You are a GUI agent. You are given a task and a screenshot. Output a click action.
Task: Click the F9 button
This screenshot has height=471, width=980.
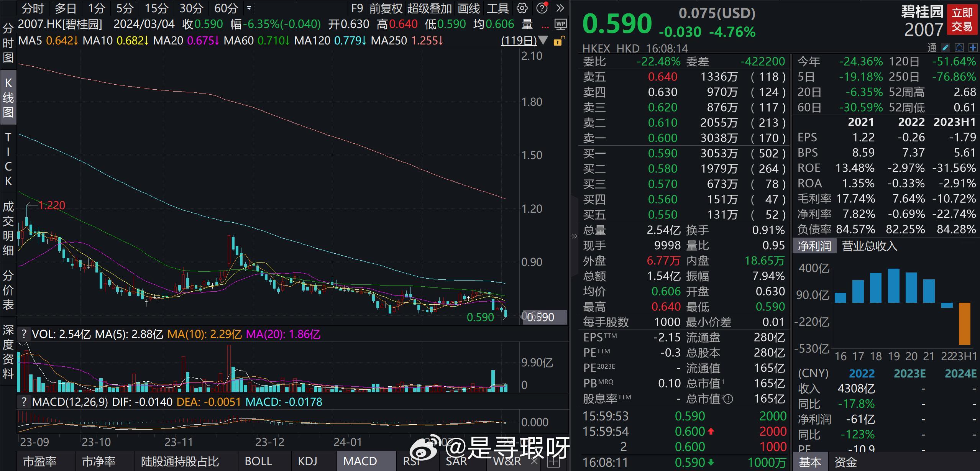[357, 8]
